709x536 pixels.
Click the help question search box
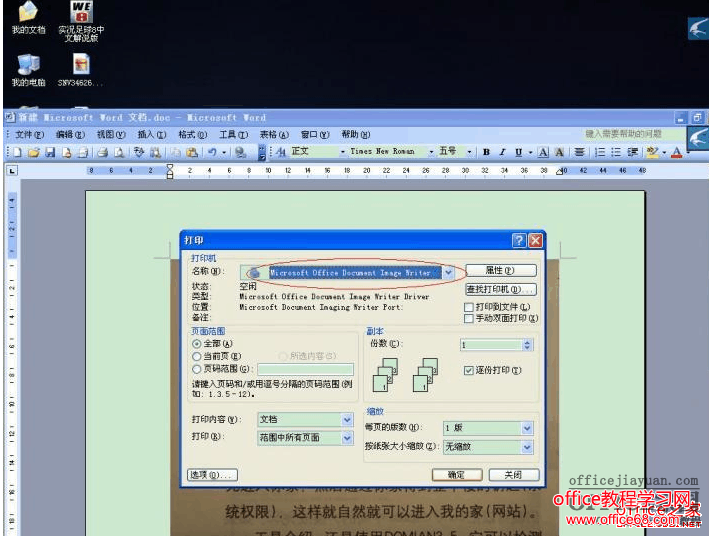(x=633, y=134)
